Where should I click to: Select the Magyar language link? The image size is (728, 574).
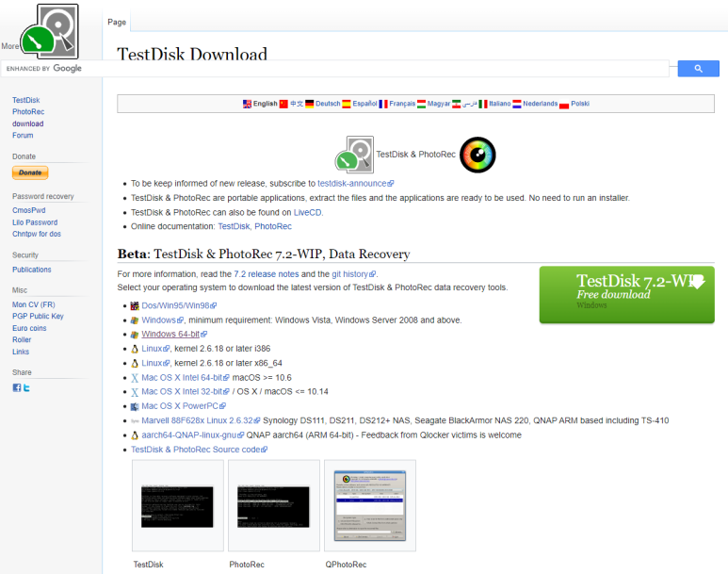click(439, 104)
